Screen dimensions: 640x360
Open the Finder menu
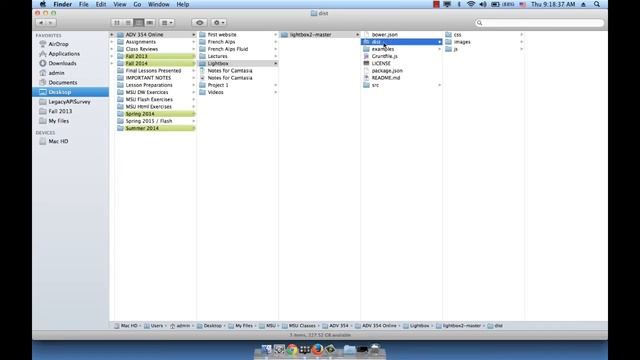point(62,4)
